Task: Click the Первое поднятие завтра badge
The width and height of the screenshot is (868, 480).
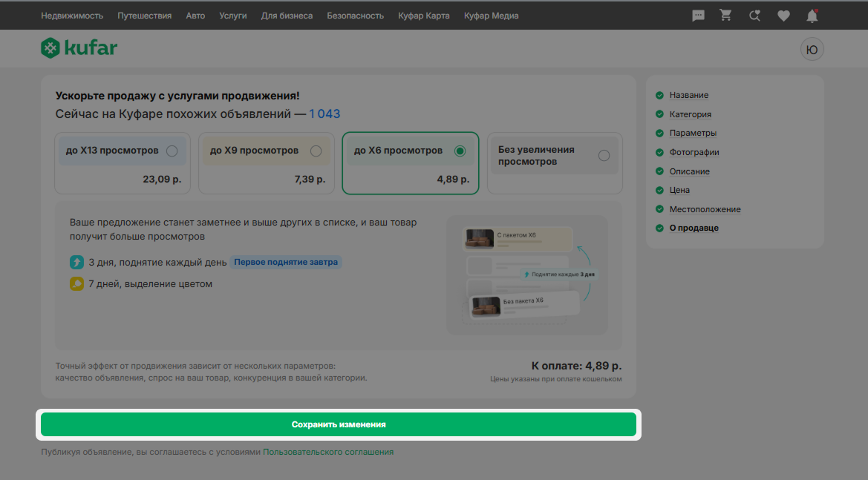Action: coord(286,262)
